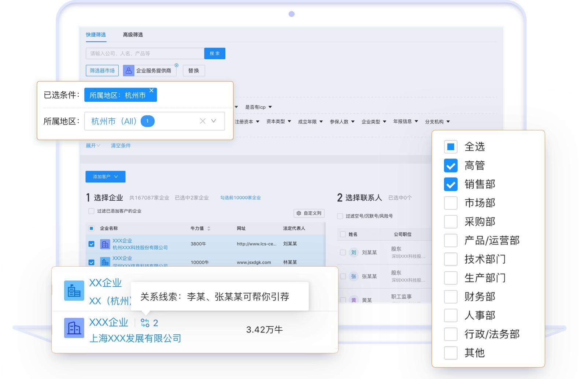Screen dimensions: 588x379
Task: Click the 清空条件 link
Action: coord(121,145)
